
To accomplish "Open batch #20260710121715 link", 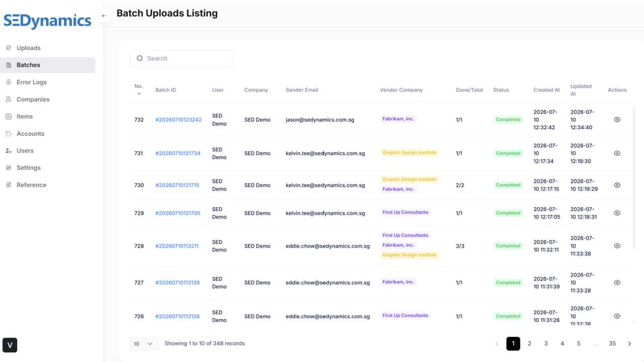I will tap(177, 185).
